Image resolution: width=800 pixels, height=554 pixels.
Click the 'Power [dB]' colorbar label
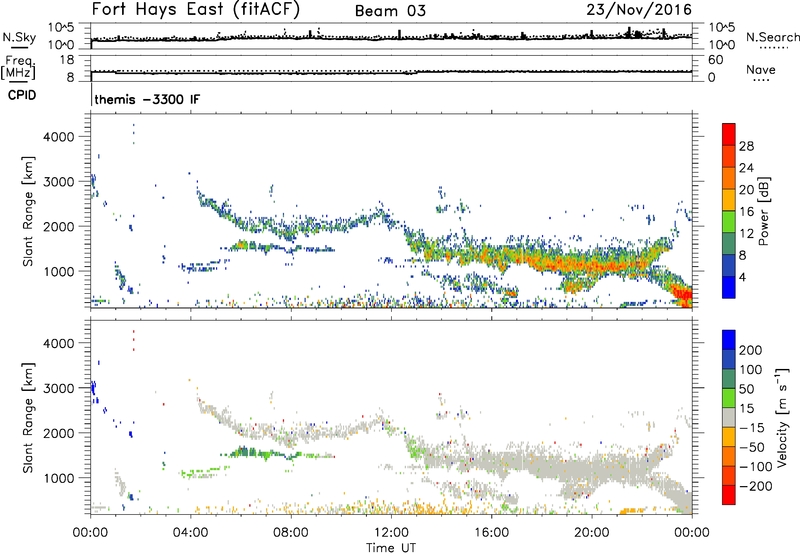point(763,211)
